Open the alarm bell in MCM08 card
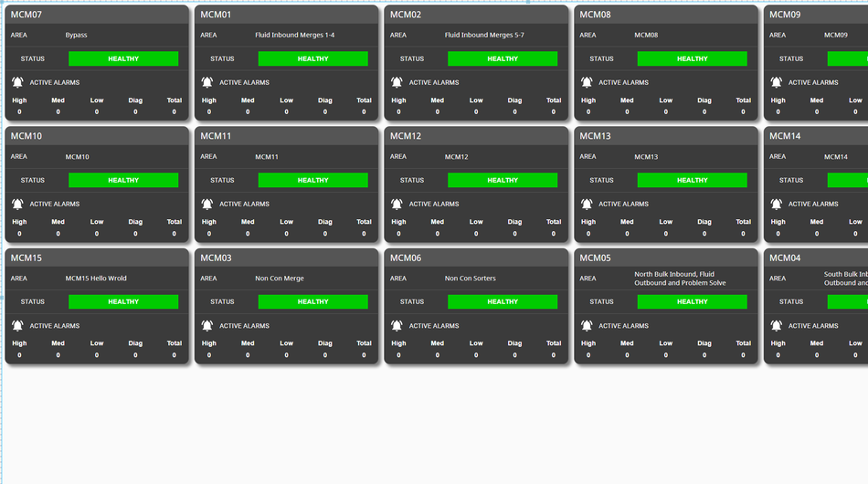This screenshot has height=484, width=868. 587,82
